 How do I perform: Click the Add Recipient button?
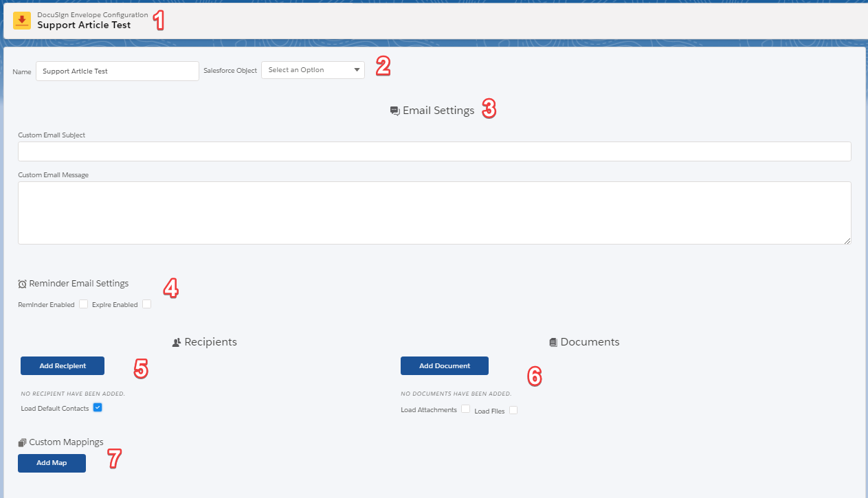(x=62, y=365)
